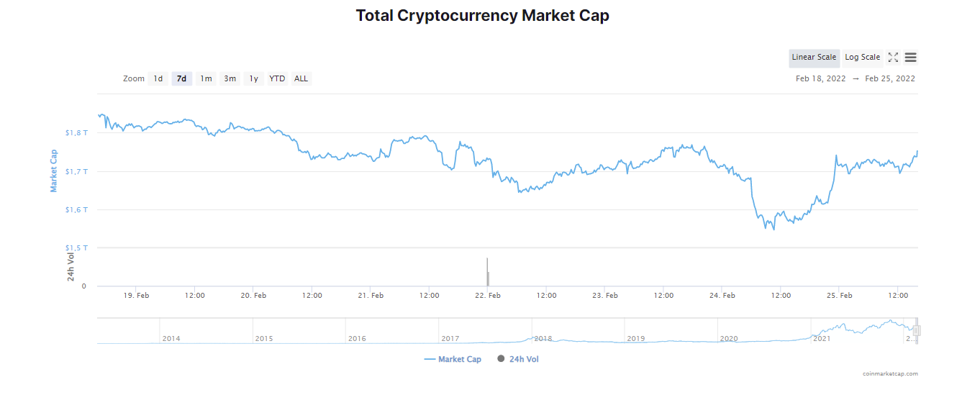Select the 3m zoom range
This screenshot has height=395, width=980.
point(230,78)
